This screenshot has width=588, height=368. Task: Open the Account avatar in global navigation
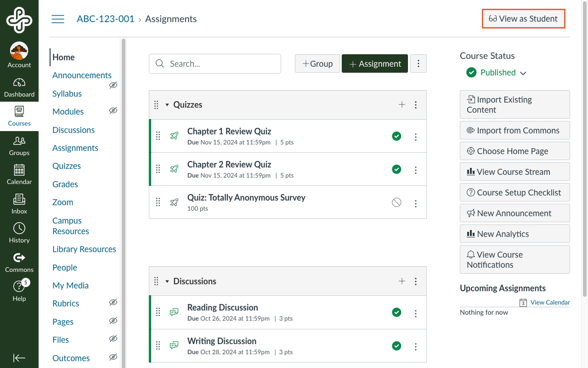coord(19,51)
